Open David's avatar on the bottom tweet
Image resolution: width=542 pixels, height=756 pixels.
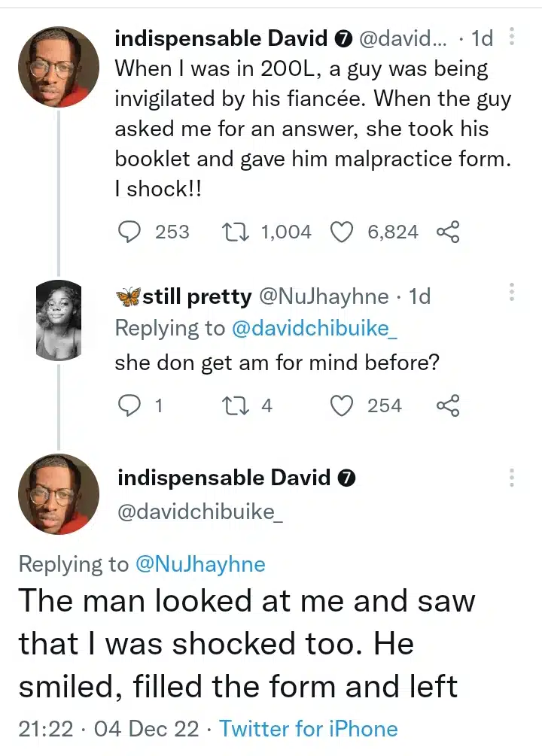click(x=58, y=493)
